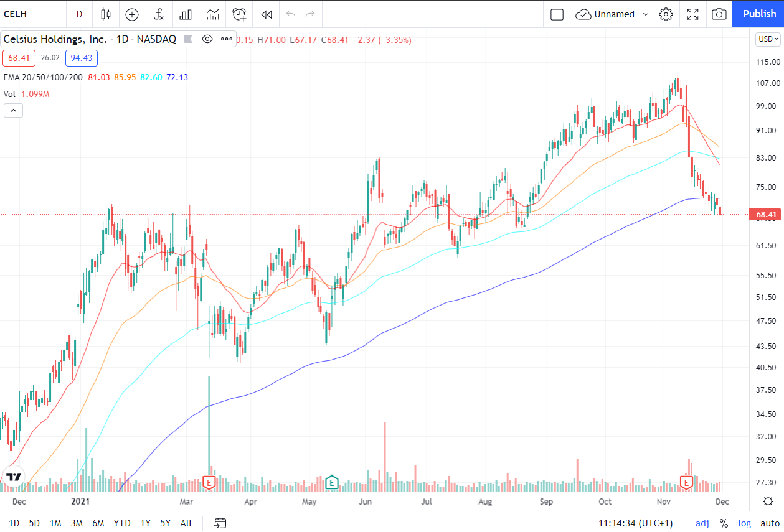The height and width of the screenshot is (532, 784).
Task: Open the candlestick chart type selector
Action: pos(105,14)
